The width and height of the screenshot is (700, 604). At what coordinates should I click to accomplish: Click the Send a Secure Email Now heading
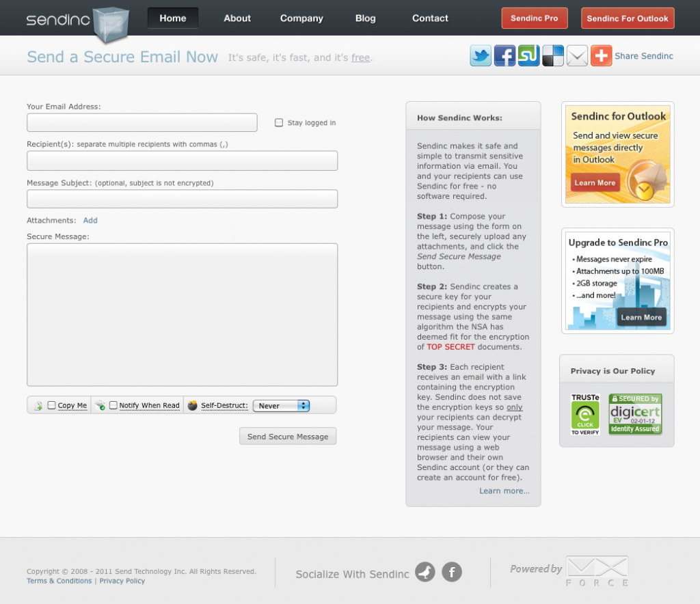tap(122, 57)
